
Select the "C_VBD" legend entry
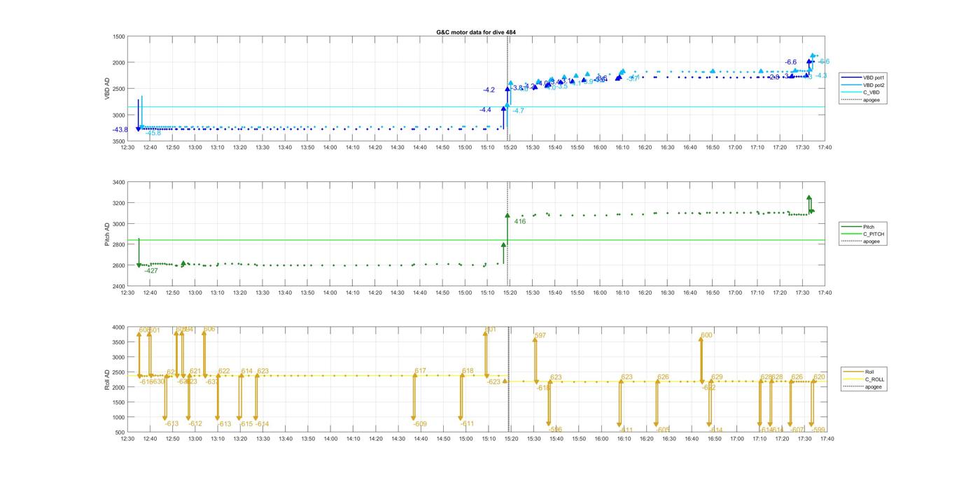point(871,92)
